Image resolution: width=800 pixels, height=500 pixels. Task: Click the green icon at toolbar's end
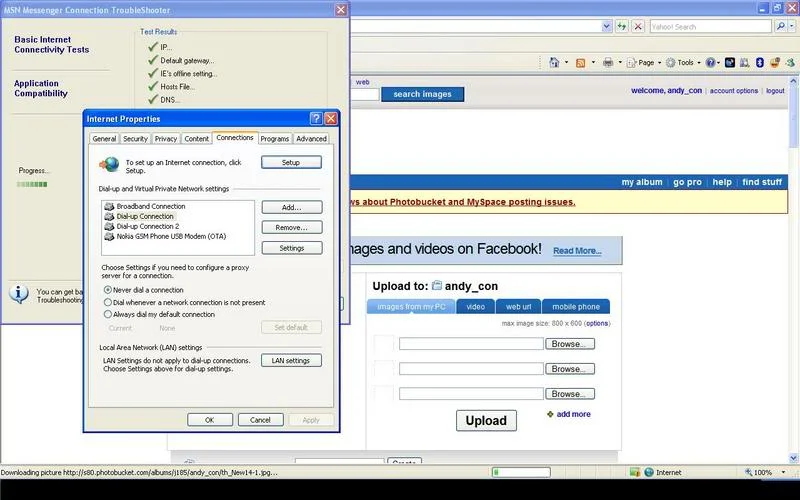click(x=790, y=63)
